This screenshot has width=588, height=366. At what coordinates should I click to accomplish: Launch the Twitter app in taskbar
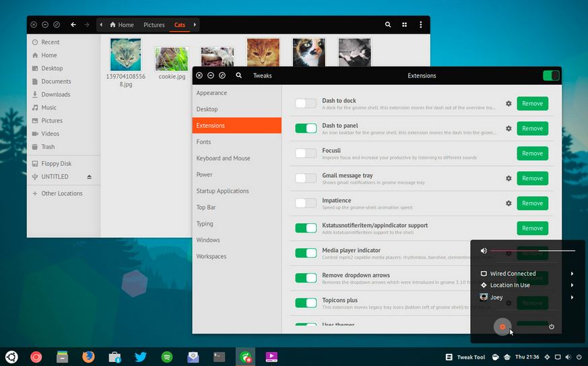click(x=141, y=357)
